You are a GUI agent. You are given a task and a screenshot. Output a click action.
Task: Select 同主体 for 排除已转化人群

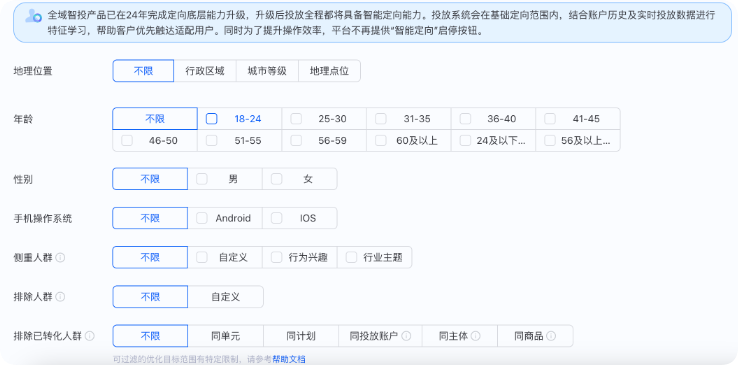coord(460,336)
